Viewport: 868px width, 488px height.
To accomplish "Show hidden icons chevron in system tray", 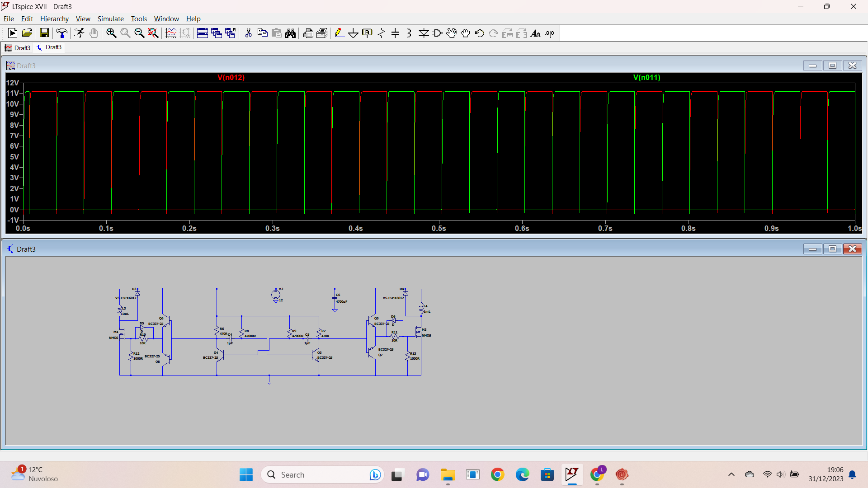I will (x=731, y=474).
